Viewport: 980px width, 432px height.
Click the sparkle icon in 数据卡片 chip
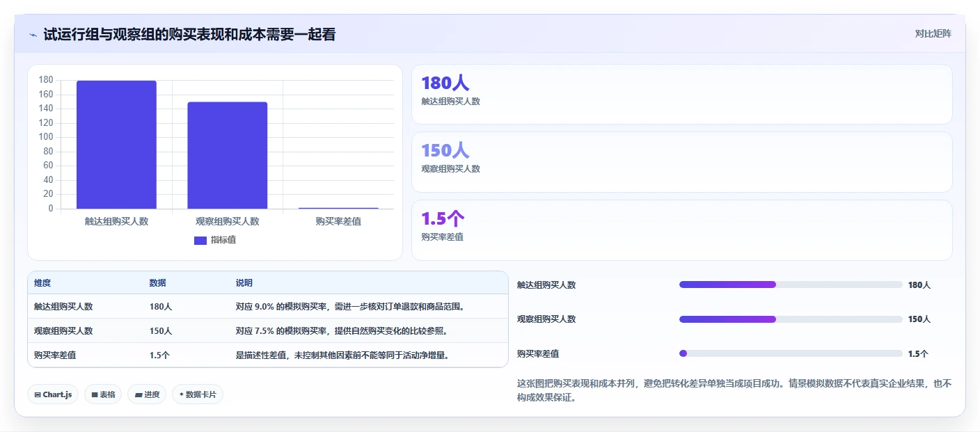tap(182, 394)
